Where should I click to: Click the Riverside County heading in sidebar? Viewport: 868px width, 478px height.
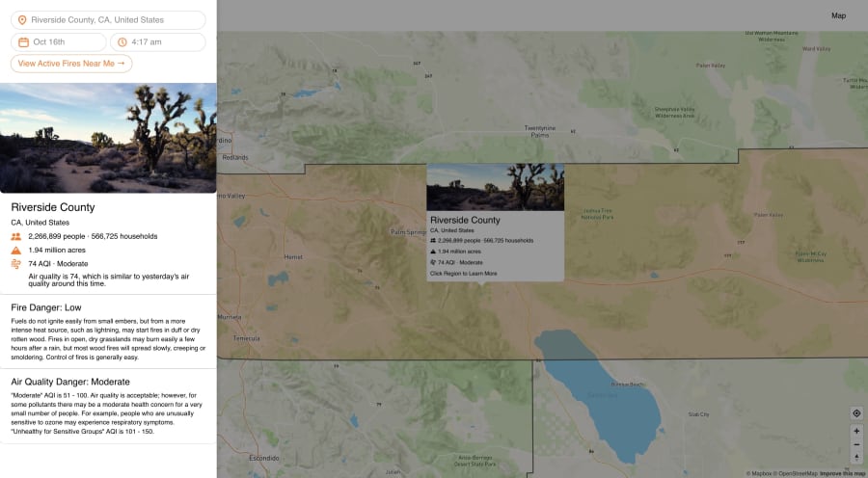53,207
